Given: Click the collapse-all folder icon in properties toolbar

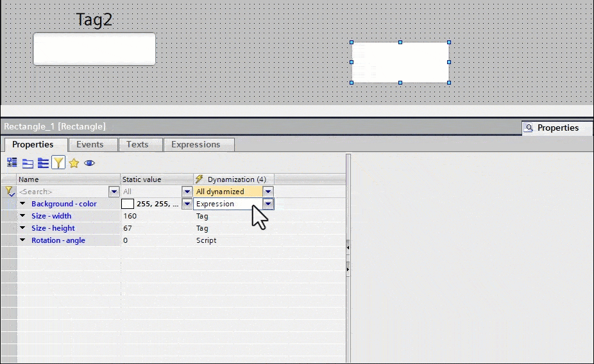Looking at the screenshot, I should click(x=28, y=163).
